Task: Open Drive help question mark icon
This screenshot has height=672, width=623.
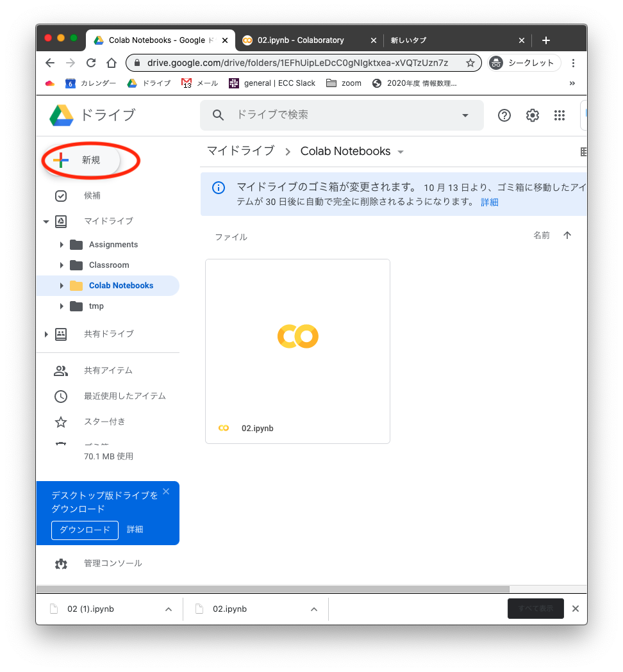Action: (504, 115)
